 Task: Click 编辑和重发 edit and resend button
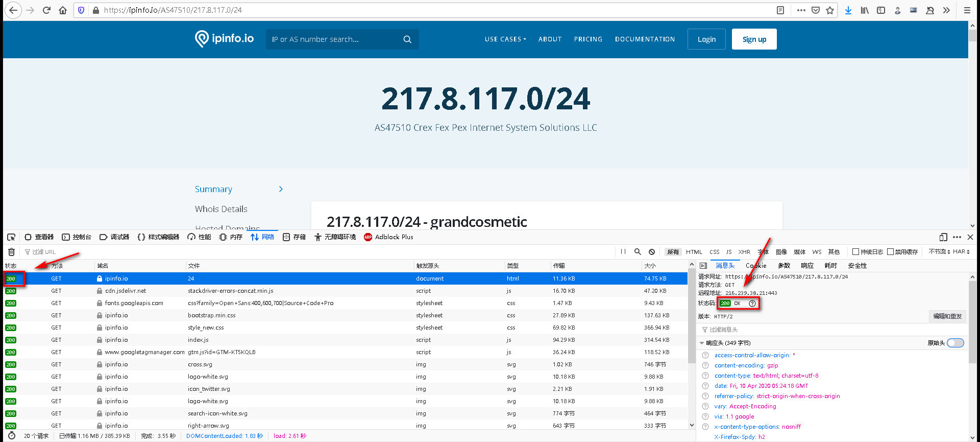[947, 316]
